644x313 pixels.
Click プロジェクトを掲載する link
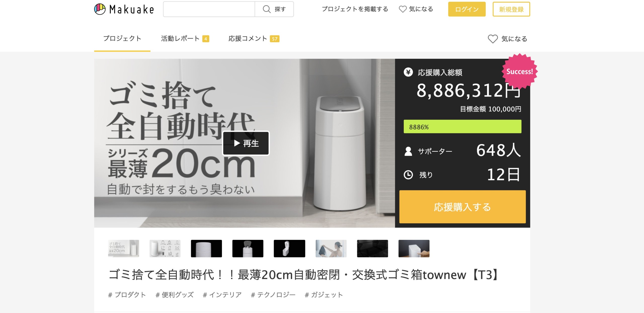(355, 9)
